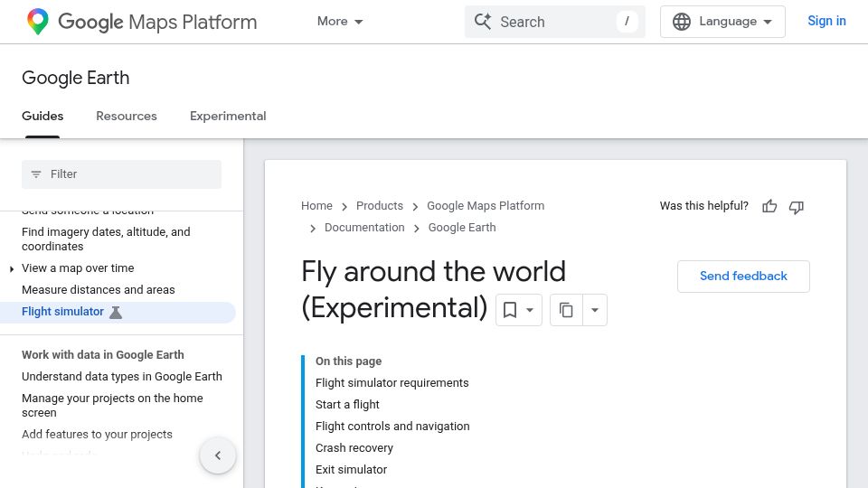
Task: Jump to Exit simulator section
Action: [x=351, y=469]
